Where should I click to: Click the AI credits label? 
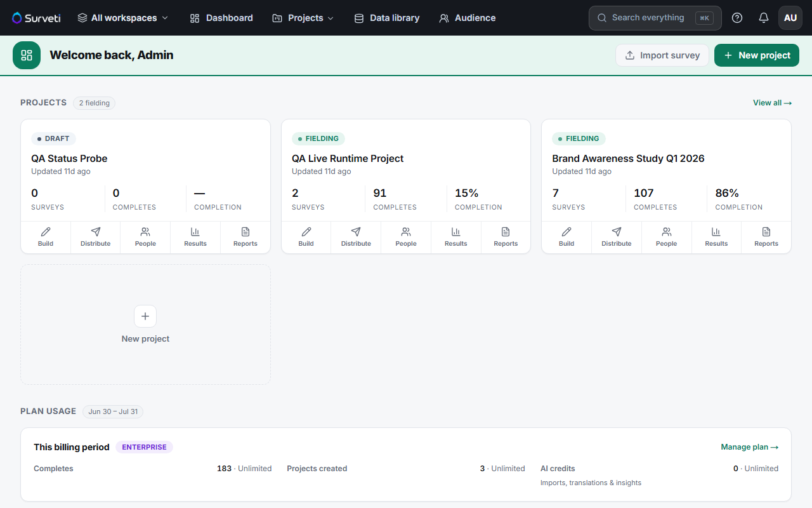[558, 469]
